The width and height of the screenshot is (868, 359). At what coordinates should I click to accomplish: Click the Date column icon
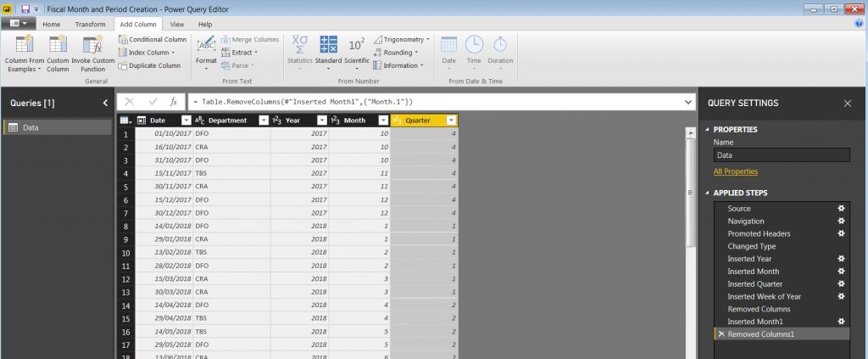coord(449,44)
